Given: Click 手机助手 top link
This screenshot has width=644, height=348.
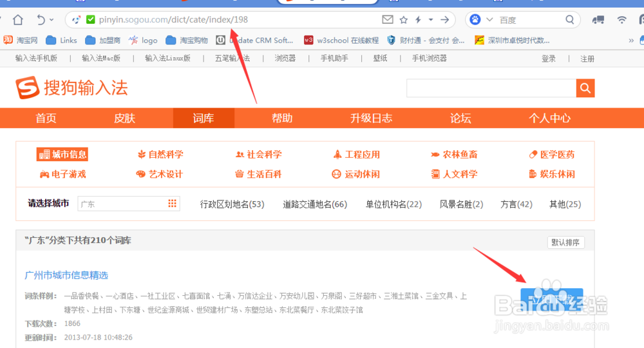Looking at the screenshot, I should coord(334,59).
